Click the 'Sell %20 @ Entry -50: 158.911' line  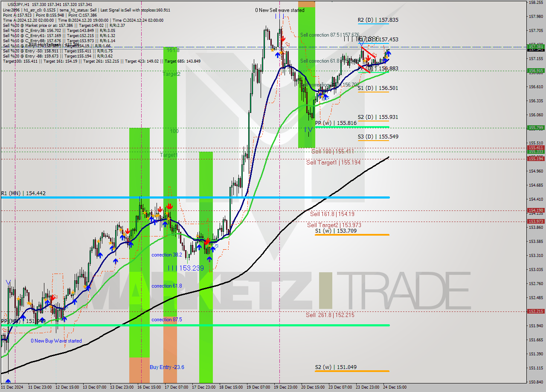[58, 51]
